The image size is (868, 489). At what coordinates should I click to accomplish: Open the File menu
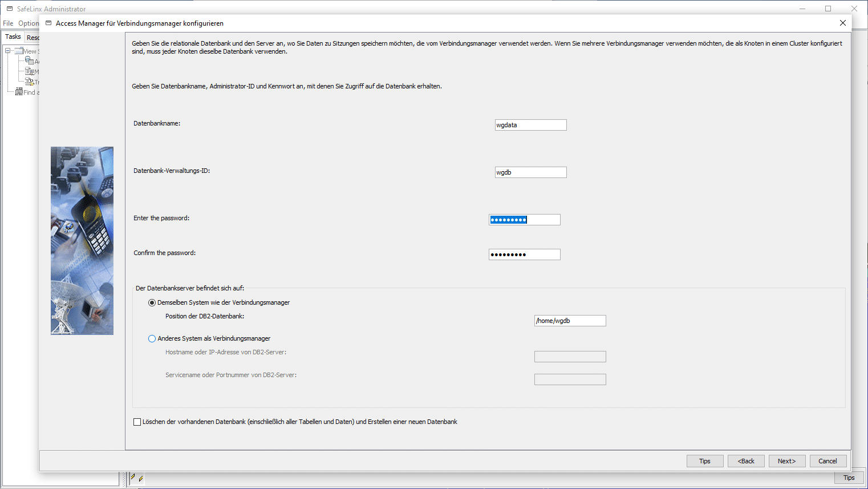click(8, 23)
